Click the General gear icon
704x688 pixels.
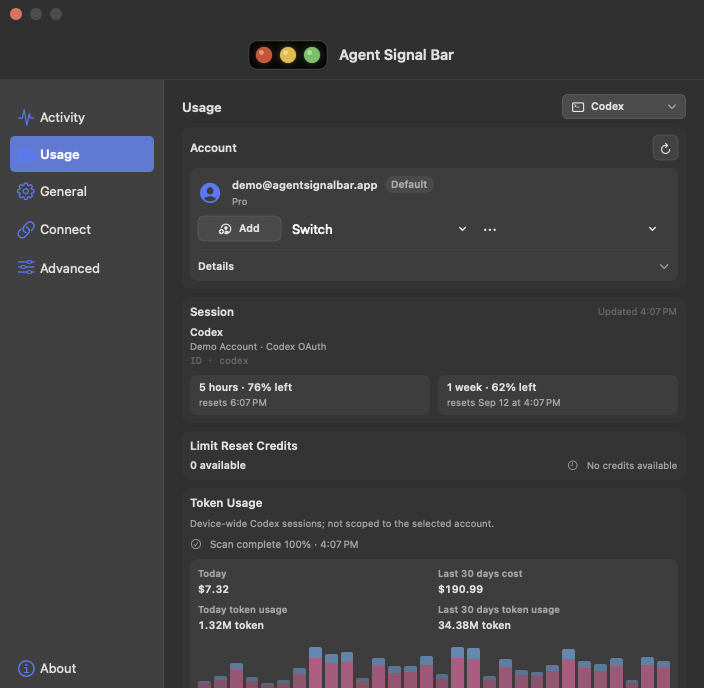(26, 191)
